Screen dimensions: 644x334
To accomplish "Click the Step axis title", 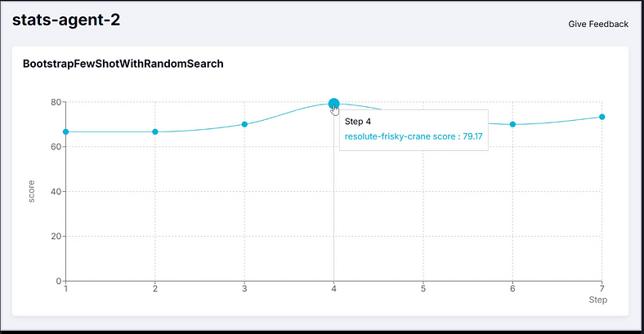I will [x=598, y=300].
